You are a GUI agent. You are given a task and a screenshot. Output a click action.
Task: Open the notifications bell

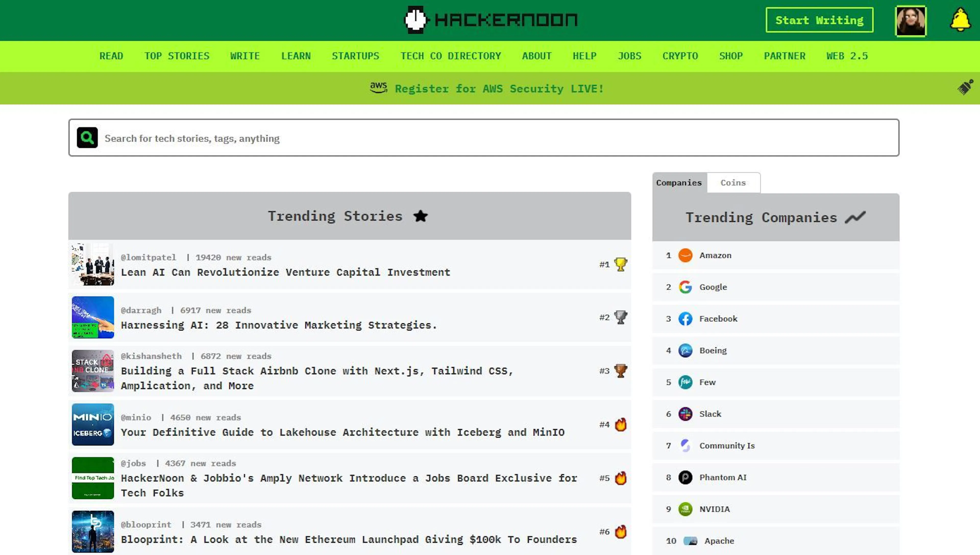(x=960, y=20)
